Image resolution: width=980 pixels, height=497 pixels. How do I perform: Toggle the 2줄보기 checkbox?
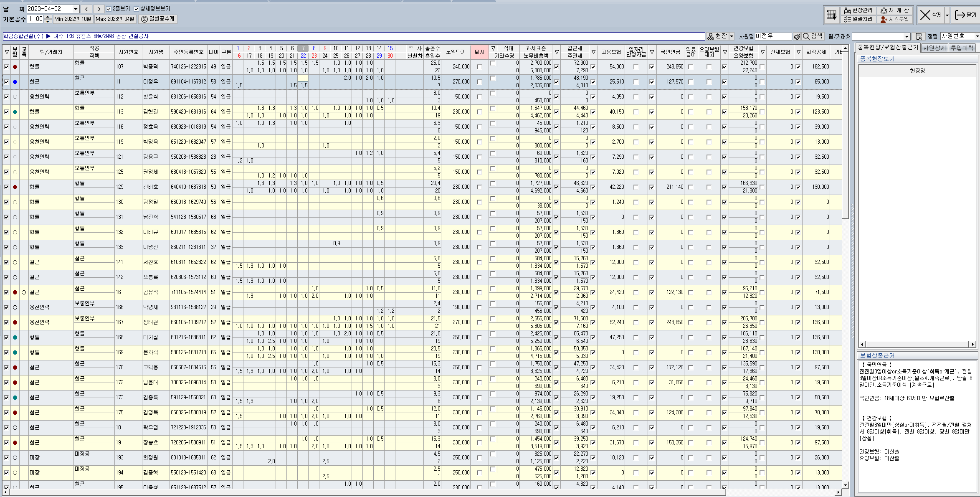pos(109,9)
